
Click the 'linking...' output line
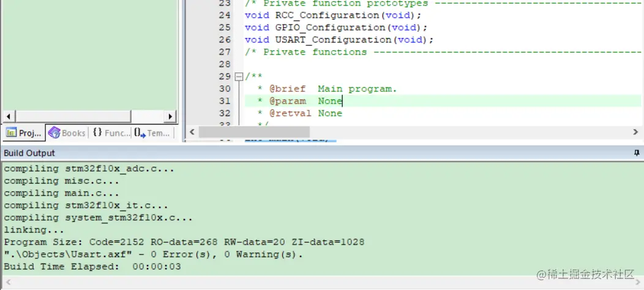[x=34, y=230]
